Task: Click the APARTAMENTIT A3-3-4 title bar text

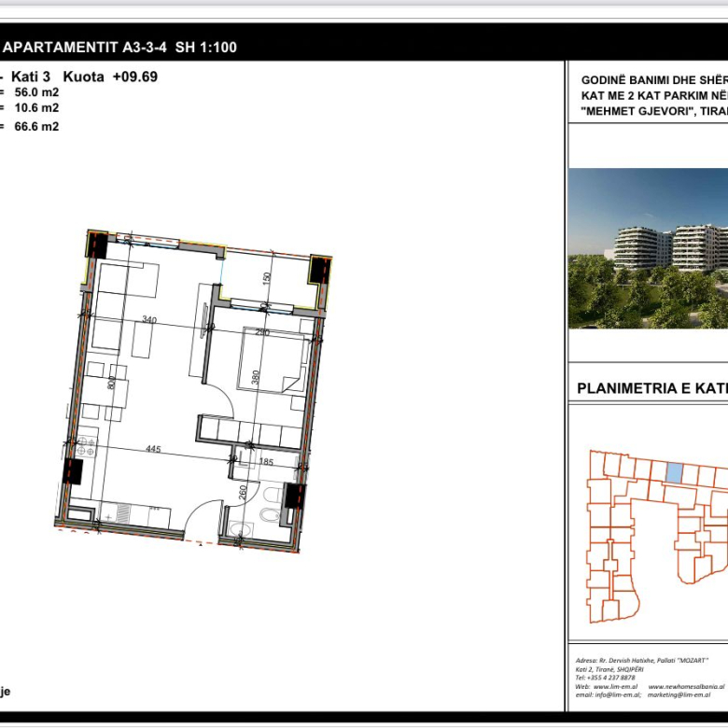Action: (123, 48)
